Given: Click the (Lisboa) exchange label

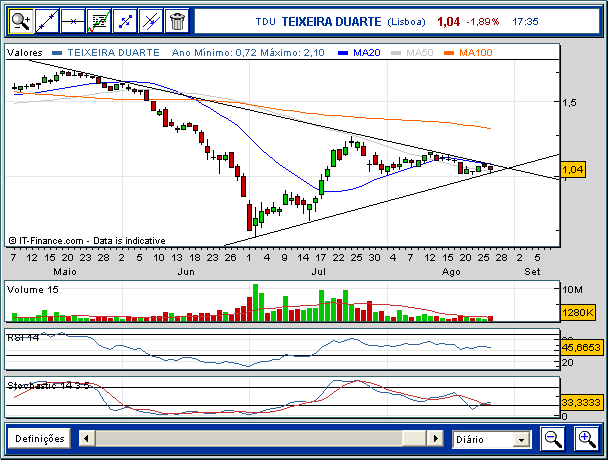Looking at the screenshot, I should pyautogui.click(x=406, y=22).
